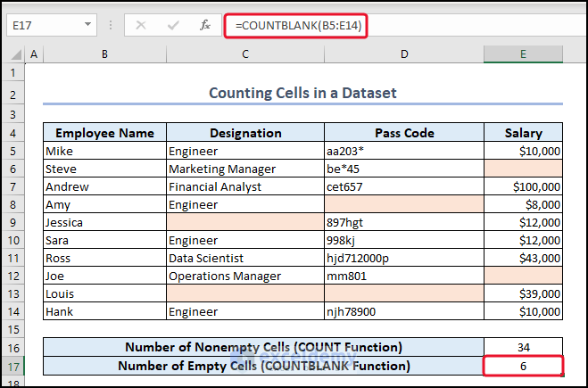Image resolution: width=588 pixels, height=388 pixels.
Task: Select the blank Salary cell for Steve
Action: (523, 169)
